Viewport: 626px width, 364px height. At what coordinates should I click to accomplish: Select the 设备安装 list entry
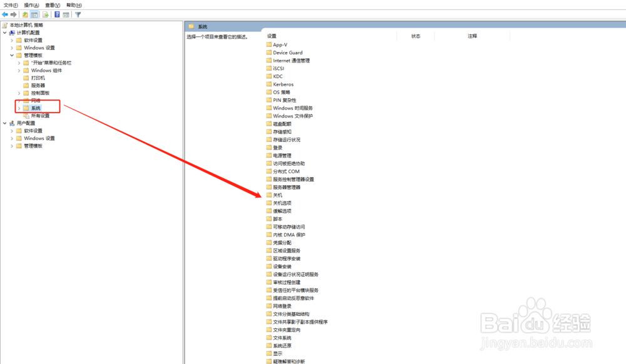(282, 266)
